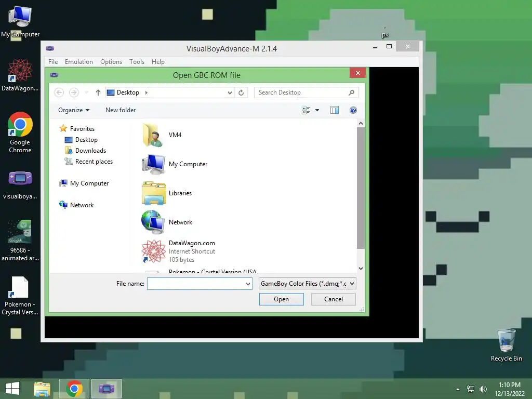Viewport: 532px width, 399px height.
Task: Open the Emulation menu
Action: coord(79,62)
